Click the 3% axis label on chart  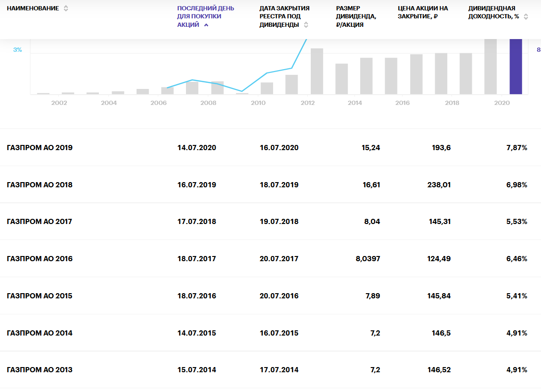click(x=17, y=49)
